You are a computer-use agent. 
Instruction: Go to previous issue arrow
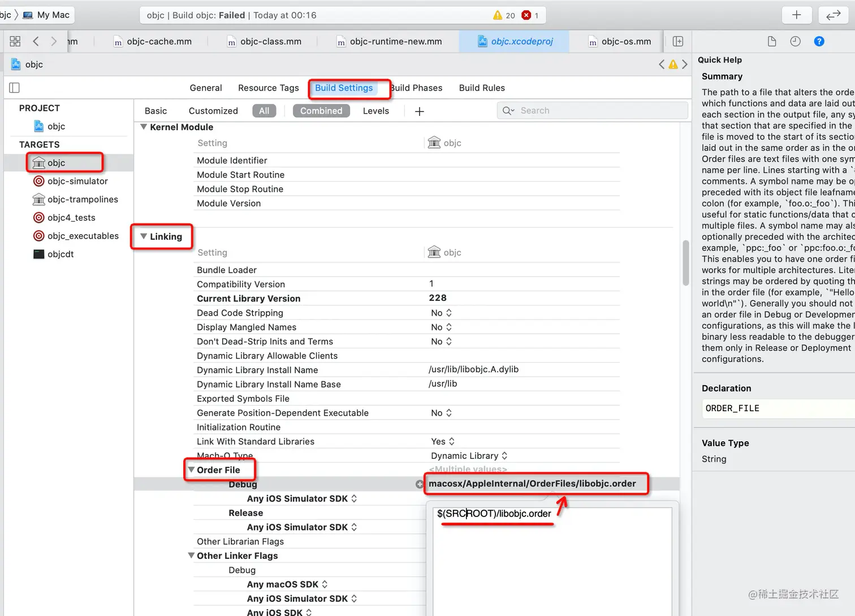click(x=662, y=64)
